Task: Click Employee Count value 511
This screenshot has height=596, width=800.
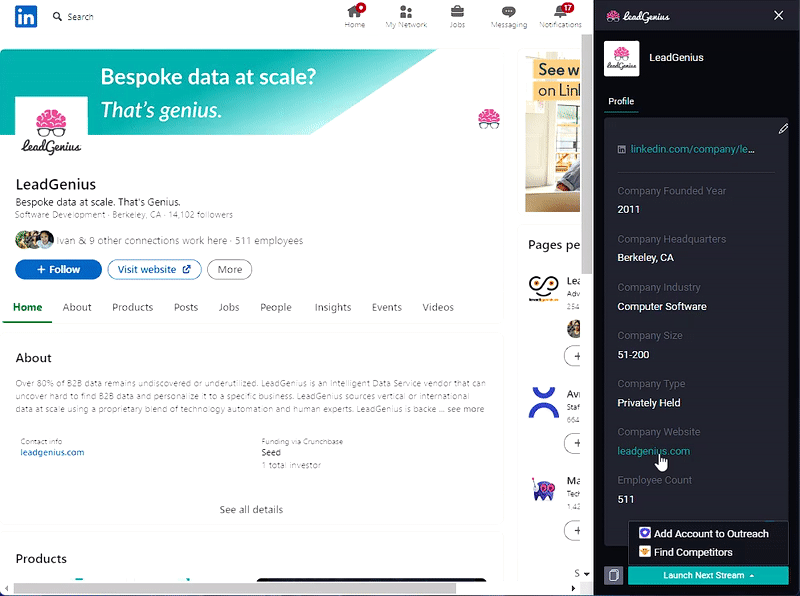Action: 626,500
